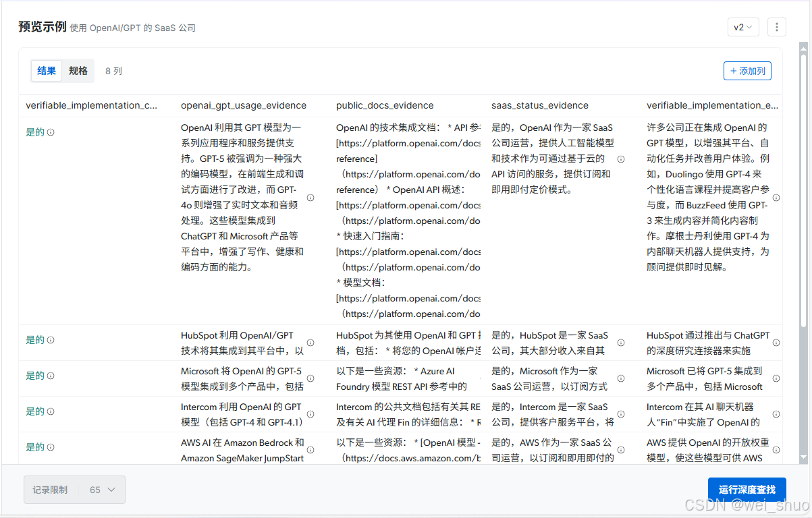Select the public_docs_evidence column header
This screenshot has height=518, width=812.
point(385,105)
